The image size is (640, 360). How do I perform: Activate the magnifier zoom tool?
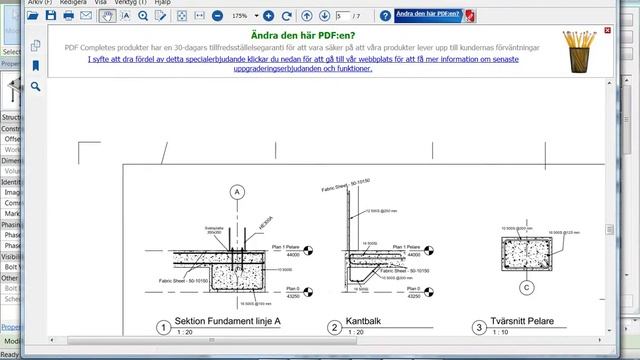[x=143, y=16]
